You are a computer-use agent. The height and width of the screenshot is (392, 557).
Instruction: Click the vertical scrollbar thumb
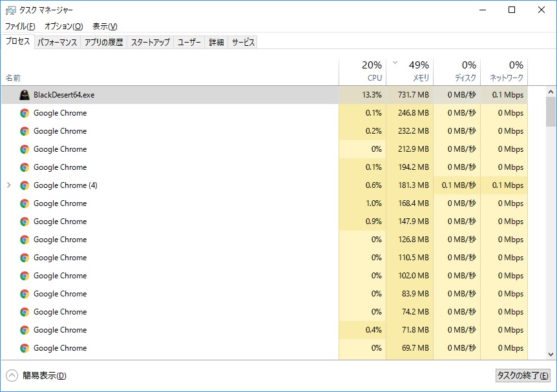pyautogui.click(x=551, y=111)
